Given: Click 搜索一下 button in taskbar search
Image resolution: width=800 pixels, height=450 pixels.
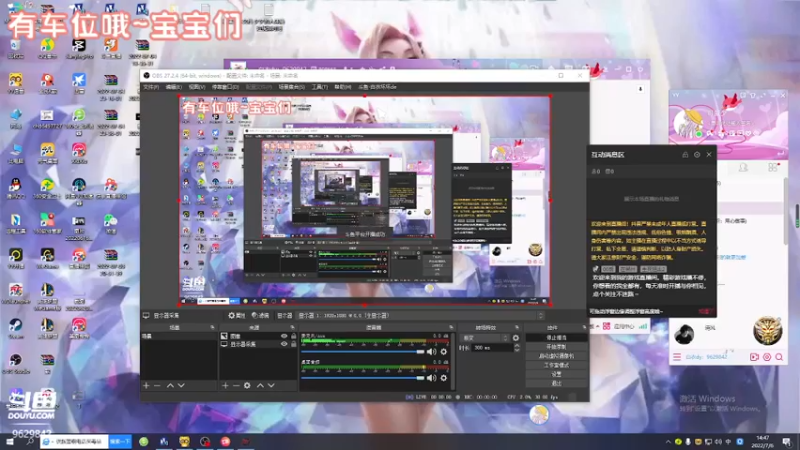Looking at the screenshot, I should (120, 441).
